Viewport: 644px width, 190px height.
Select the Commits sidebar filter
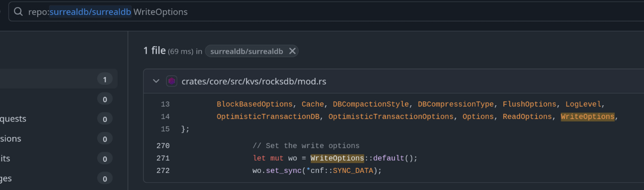point(59,158)
